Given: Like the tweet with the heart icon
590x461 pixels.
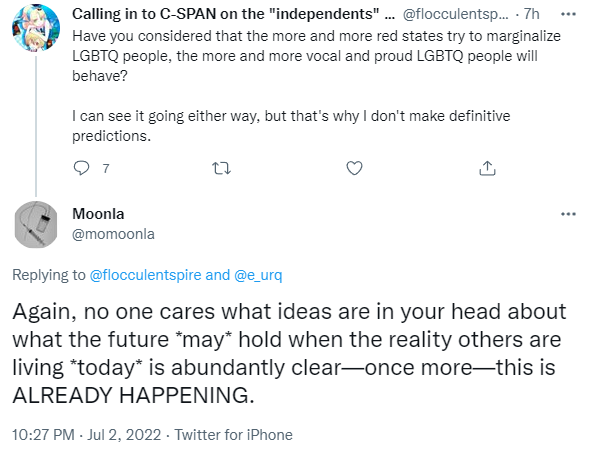Looking at the screenshot, I should coord(354,168).
